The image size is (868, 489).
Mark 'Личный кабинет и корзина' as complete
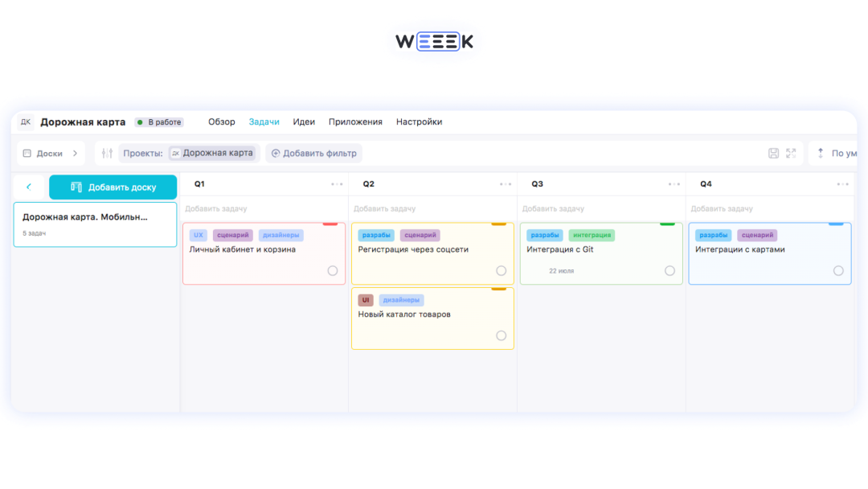[x=333, y=271]
